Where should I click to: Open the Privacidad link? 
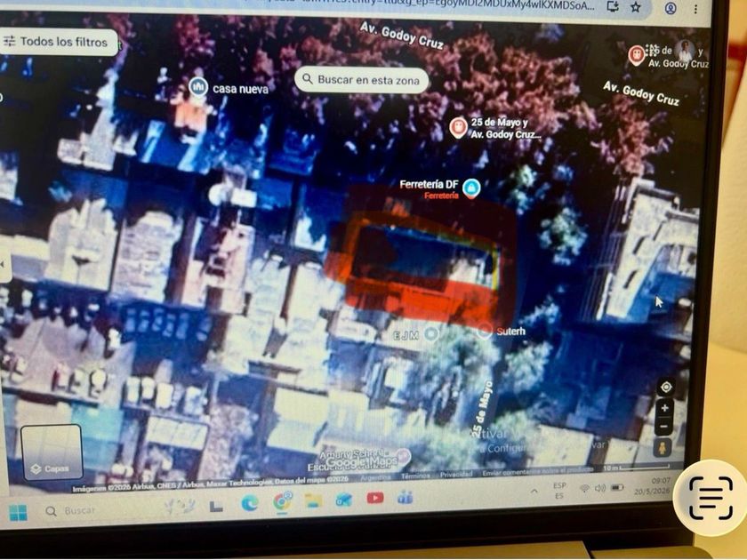click(x=456, y=475)
